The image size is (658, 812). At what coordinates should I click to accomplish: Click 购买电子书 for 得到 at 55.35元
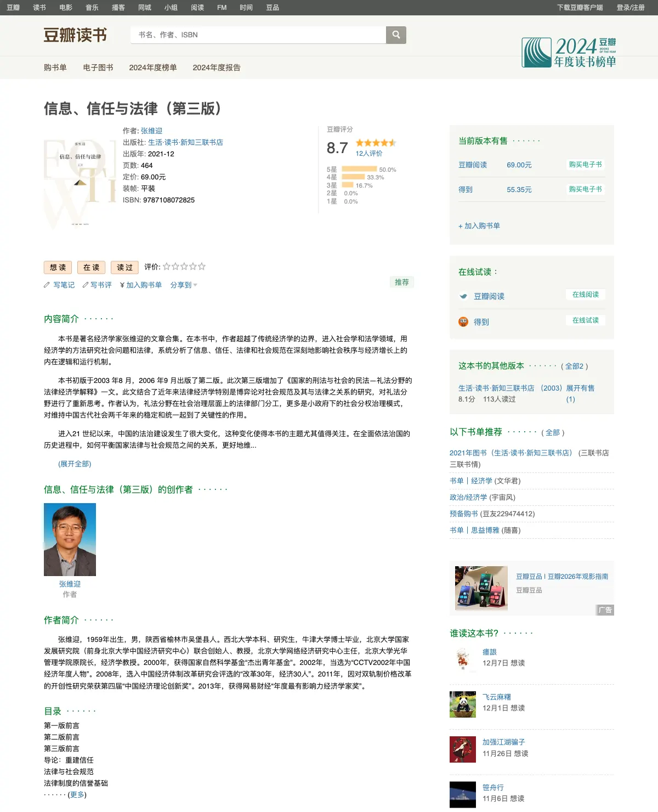[x=585, y=189]
